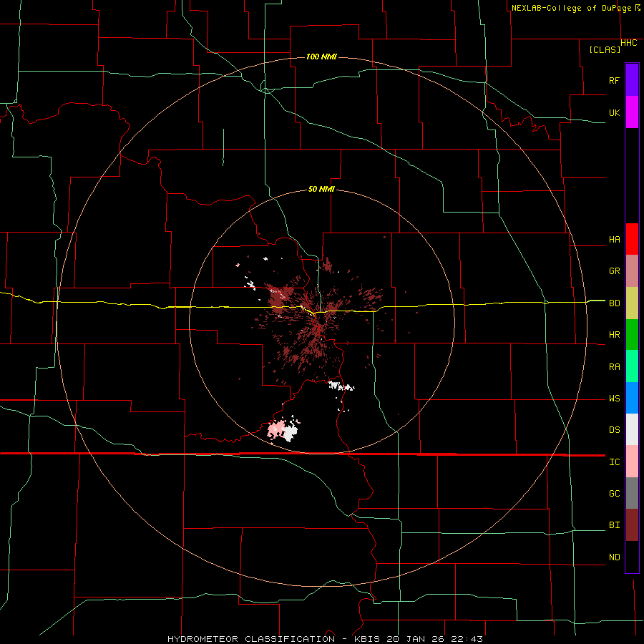Screen dimensions: 644x644
Task: Click the "DS" legend label
Action: pyautogui.click(x=614, y=430)
